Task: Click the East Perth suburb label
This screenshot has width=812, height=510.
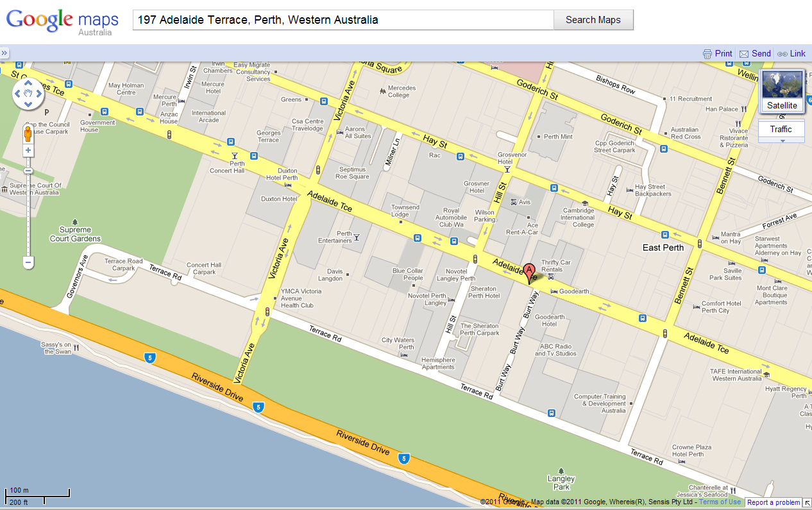Action: point(663,248)
